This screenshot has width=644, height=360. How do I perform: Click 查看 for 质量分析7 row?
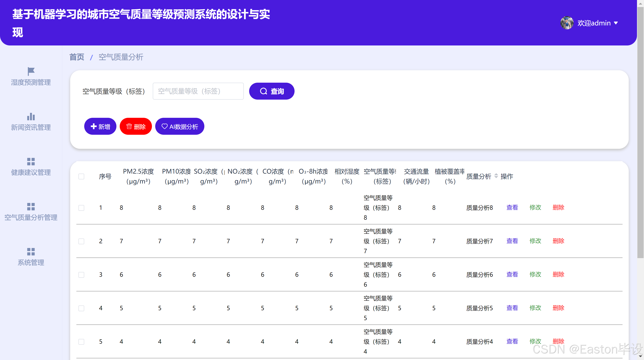512,241
